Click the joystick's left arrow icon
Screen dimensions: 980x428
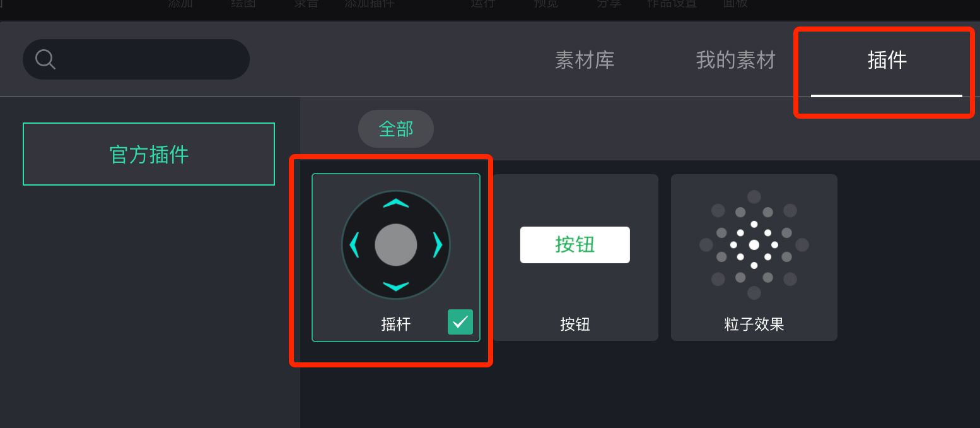tap(354, 244)
